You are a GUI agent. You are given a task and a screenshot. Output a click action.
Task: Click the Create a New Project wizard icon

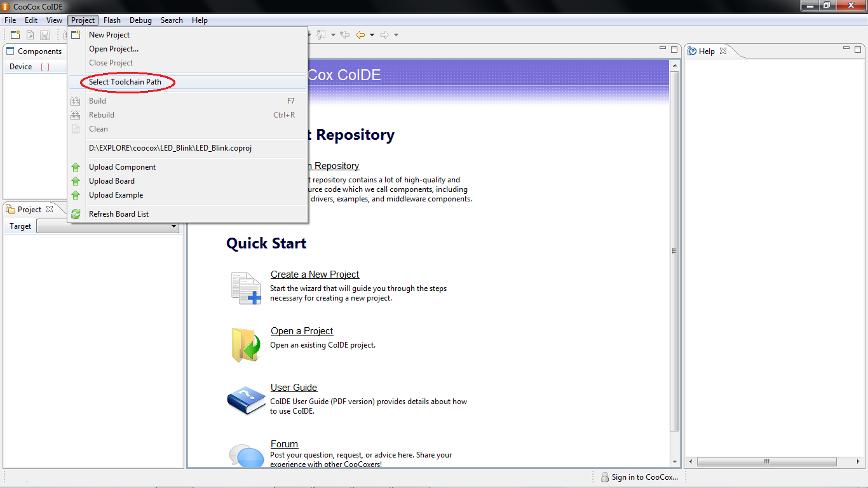coord(246,288)
